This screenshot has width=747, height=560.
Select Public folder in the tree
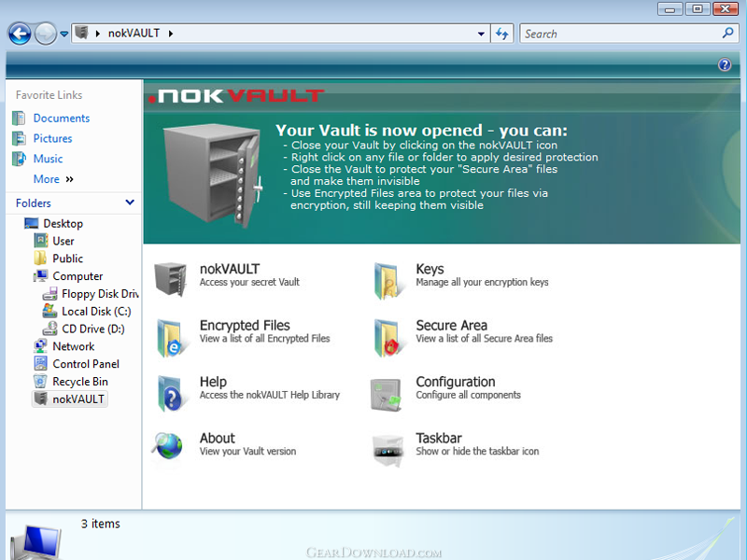67,259
